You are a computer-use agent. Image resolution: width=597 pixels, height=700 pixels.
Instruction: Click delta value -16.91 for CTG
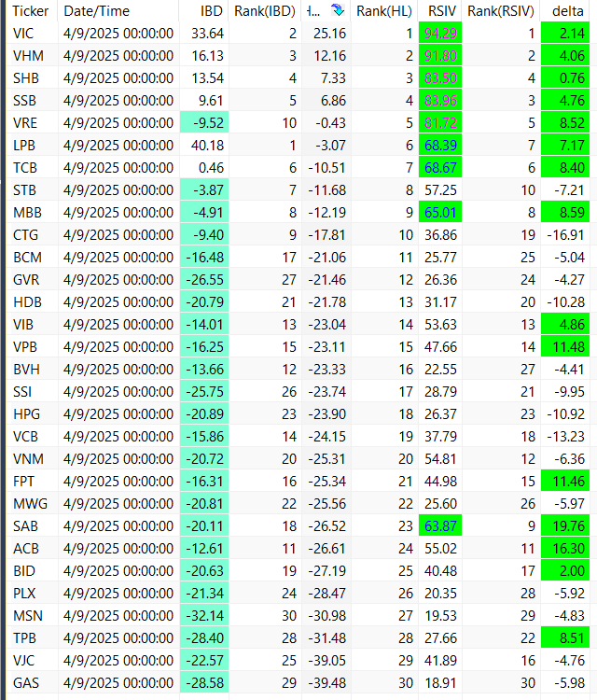(565, 235)
